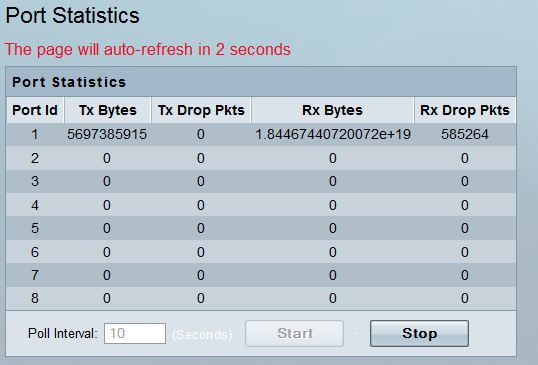Click Rx Bytes value for port 3
This screenshot has height=365, width=538.
(x=332, y=181)
